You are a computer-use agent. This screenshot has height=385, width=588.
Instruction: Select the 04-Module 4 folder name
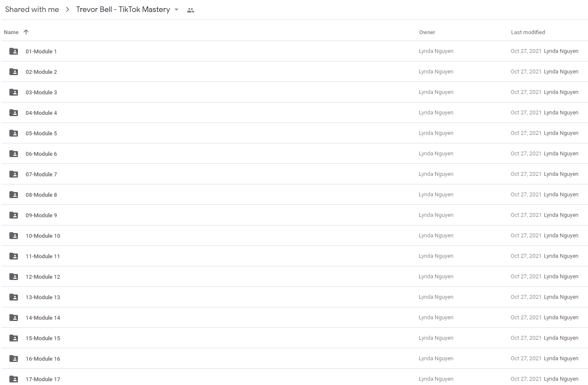coord(41,113)
